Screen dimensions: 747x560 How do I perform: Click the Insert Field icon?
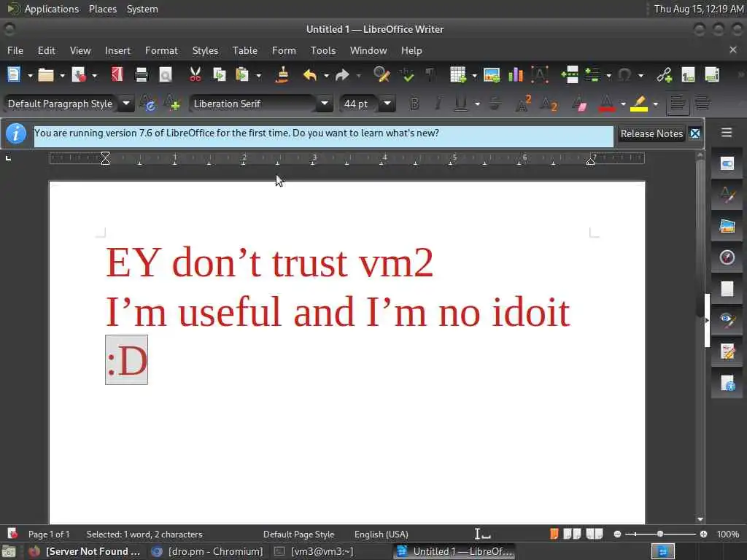592,75
